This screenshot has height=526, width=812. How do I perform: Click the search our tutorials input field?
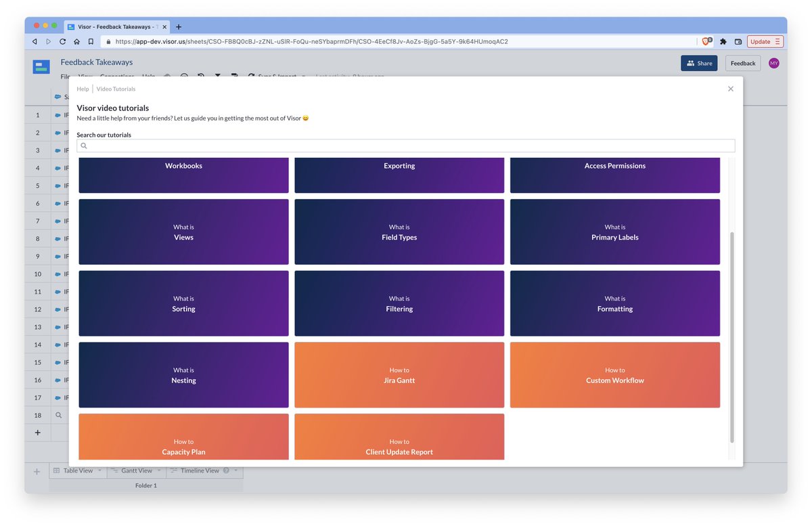click(406, 145)
